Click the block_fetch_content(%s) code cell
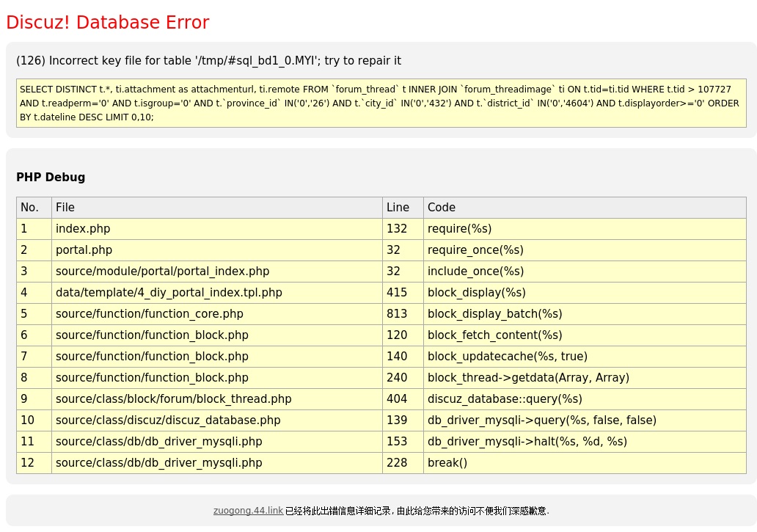The width and height of the screenshot is (757, 532). pos(494,335)
